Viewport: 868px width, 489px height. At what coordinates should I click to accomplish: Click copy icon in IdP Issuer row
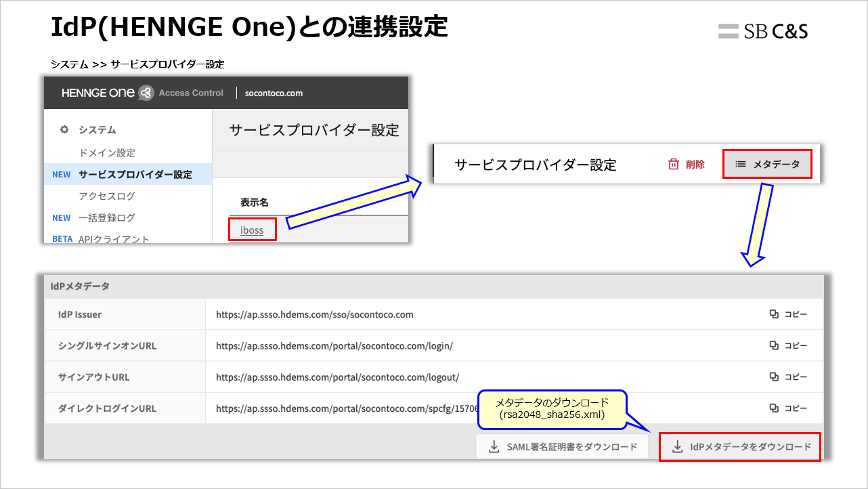775,314
